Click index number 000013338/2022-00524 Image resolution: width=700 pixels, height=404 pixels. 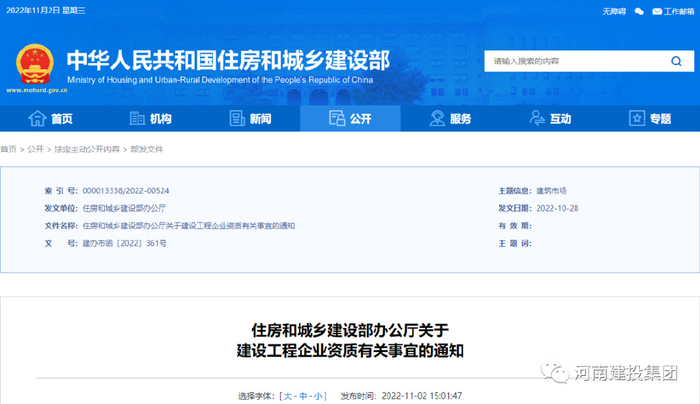(x=126, y=191)
